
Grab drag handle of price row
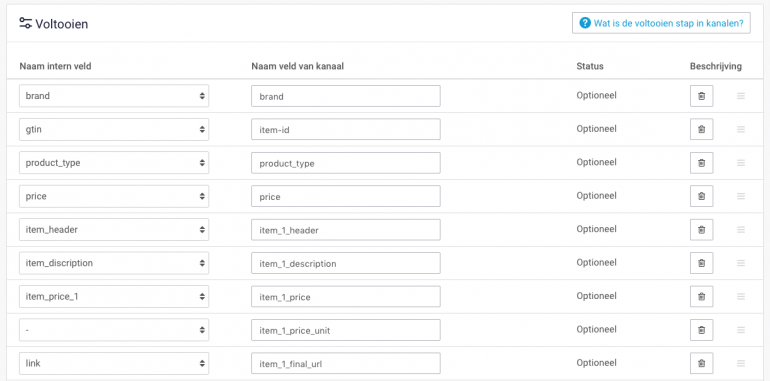[741, 196]
